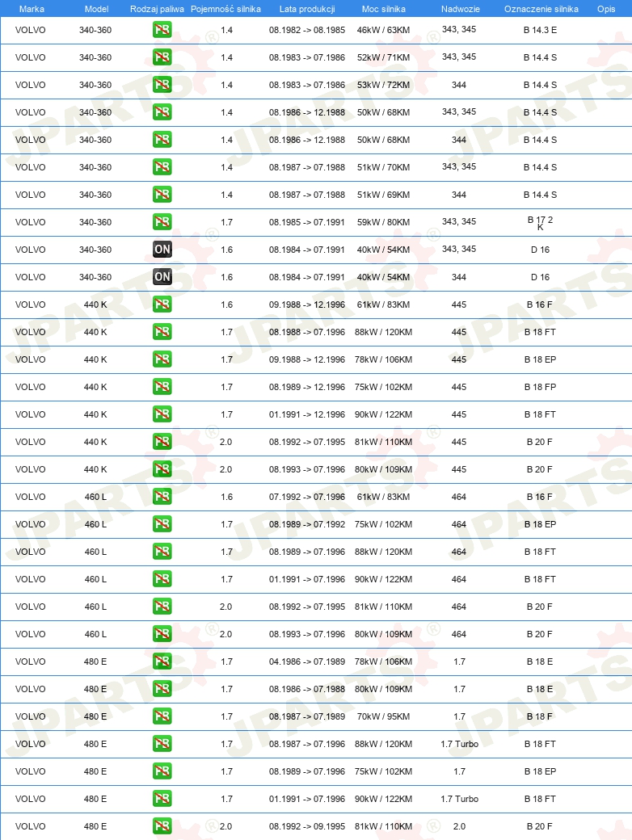Click the petrol icon for 440 K 78kW / 106KM
The image size is (632, 840).
[162, 359]
